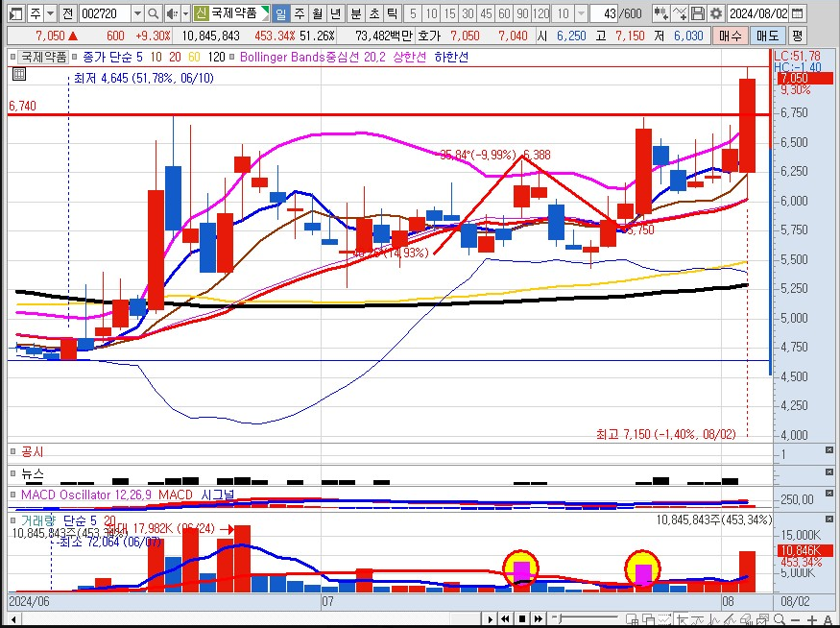This screenshot has height=628, width=840.
Task: Click the 매수 buy button
Action: pos(732,36)
